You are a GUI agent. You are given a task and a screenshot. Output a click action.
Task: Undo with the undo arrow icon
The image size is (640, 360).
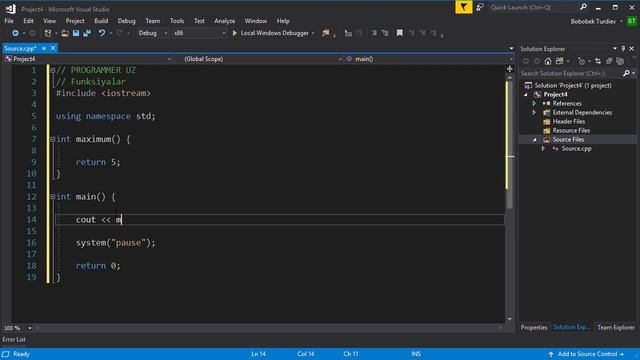click(x=102, y=33)
